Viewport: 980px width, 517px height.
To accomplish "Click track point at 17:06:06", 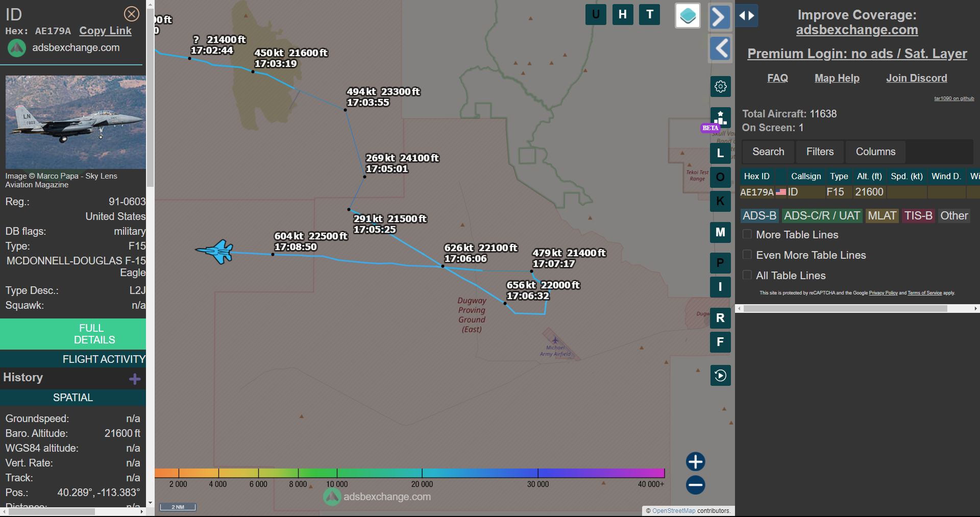I will point(443,266).
